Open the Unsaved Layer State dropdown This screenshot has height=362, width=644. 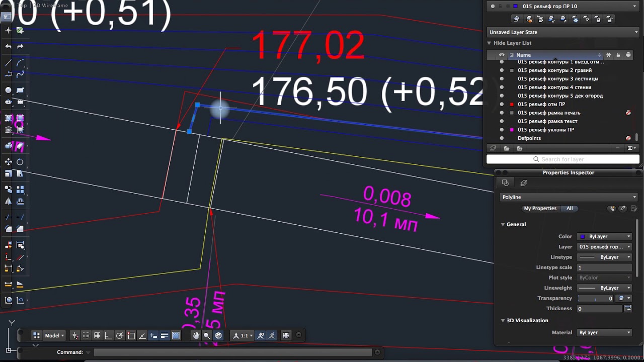(562, 32)
